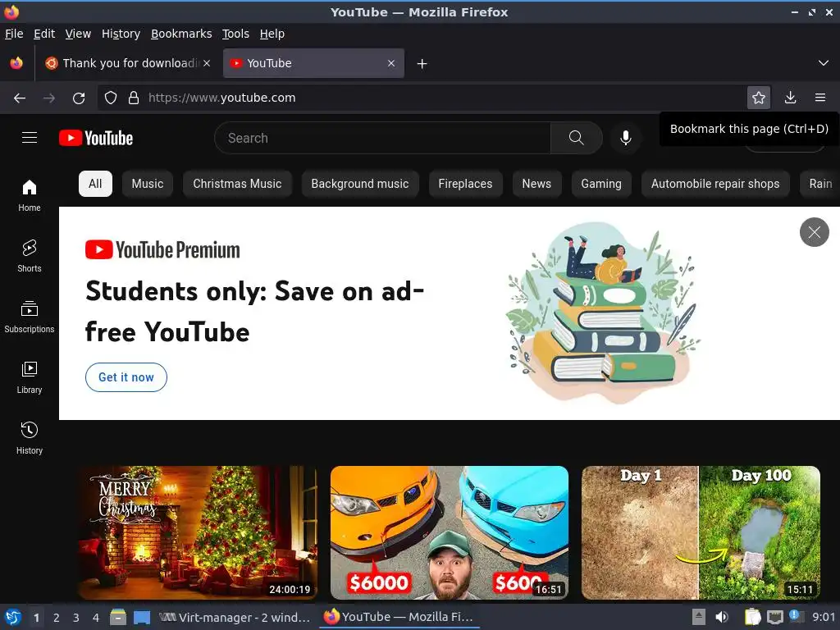The image size is (840, 630).
Task: Open a new browser tab
Action: 422,64
